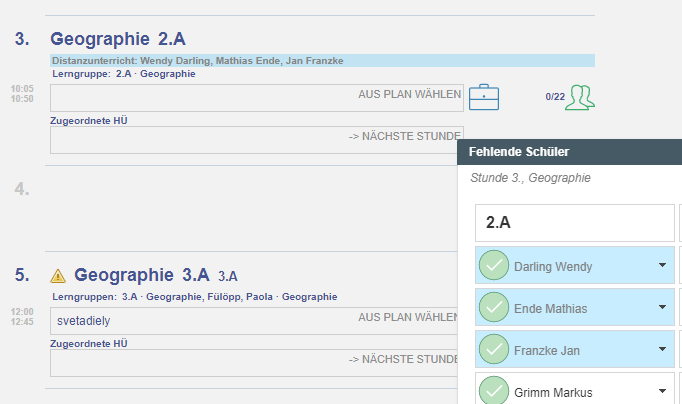Open the Geographie 3.A lesson heading
682x404 pixels.
142,275
